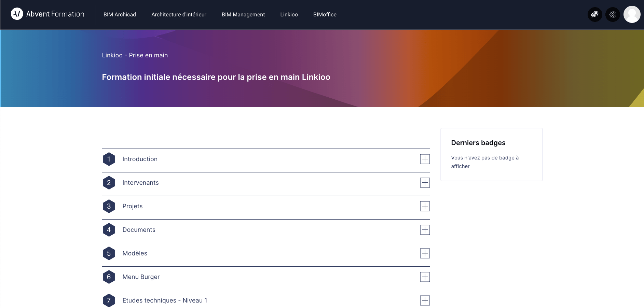
Task: Expand the Introduction section
Action: tap(425, 159)
